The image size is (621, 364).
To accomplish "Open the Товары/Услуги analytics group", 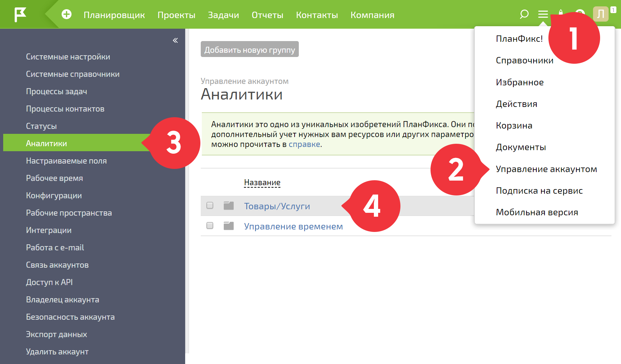I will [277, 206].
